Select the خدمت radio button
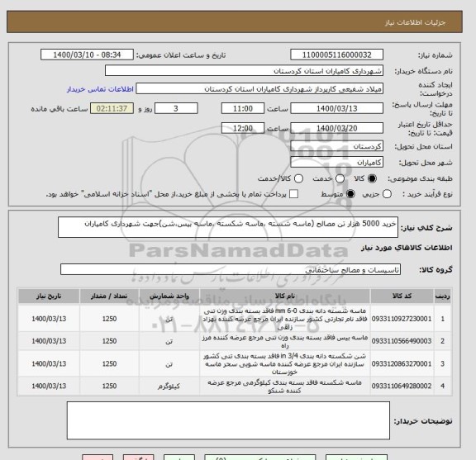 pos(340,178)
